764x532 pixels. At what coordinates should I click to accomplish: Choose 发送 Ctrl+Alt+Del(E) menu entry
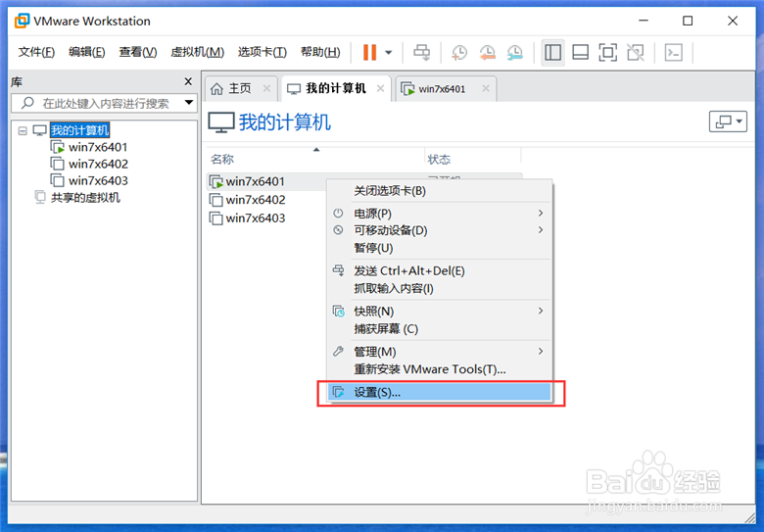pos(440,270)
